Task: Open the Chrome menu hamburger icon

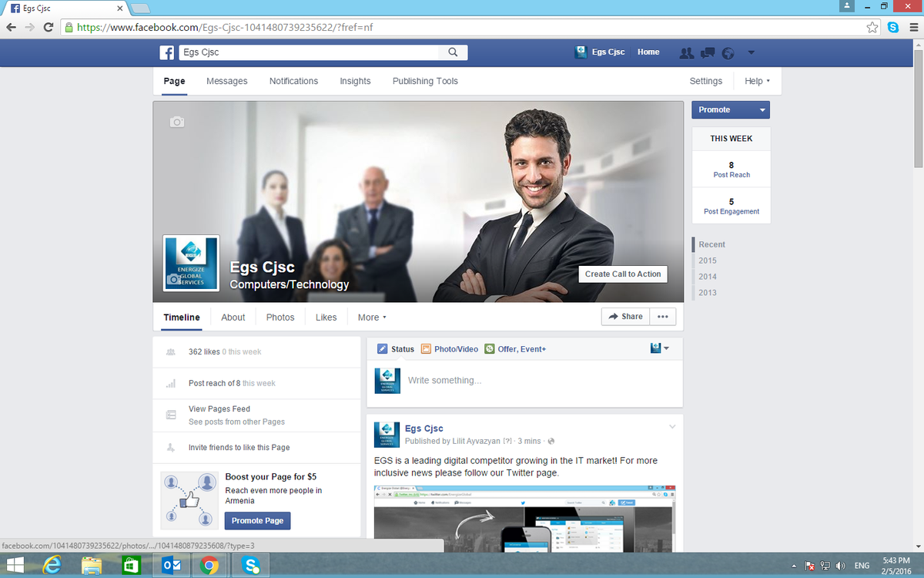Action: click(x=912, y=27)
